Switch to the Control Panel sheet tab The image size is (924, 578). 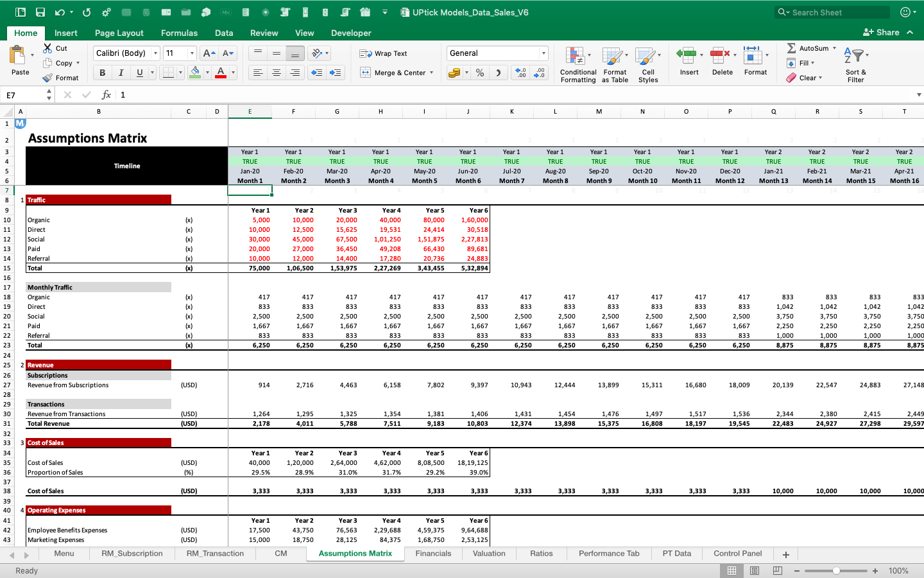pyautogui.click(x=738, y=554)
